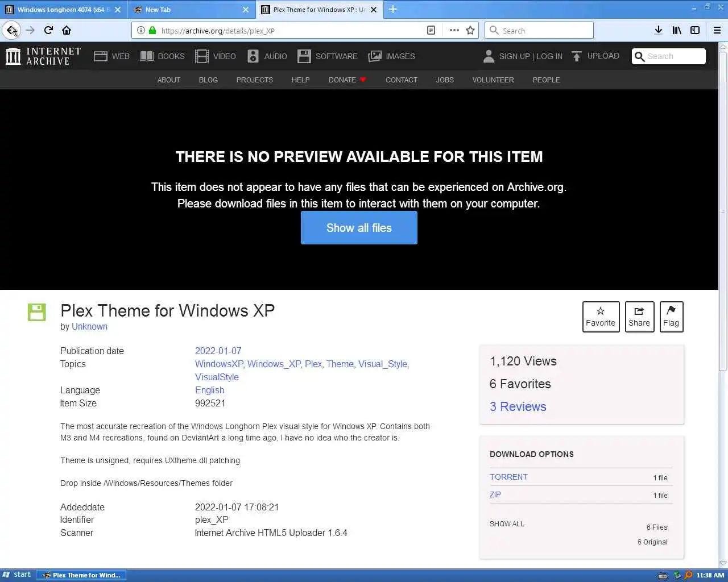Open the Firefox hamburger menu
Image resolution: width=728 pixels, height=582 pixels.
coord(717,30)
